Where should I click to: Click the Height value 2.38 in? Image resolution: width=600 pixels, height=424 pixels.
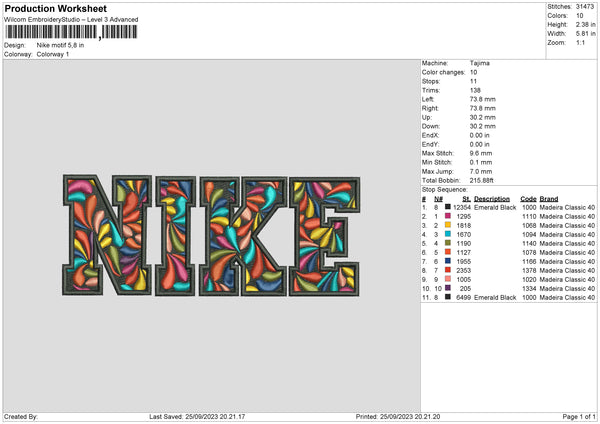point(585,24)
